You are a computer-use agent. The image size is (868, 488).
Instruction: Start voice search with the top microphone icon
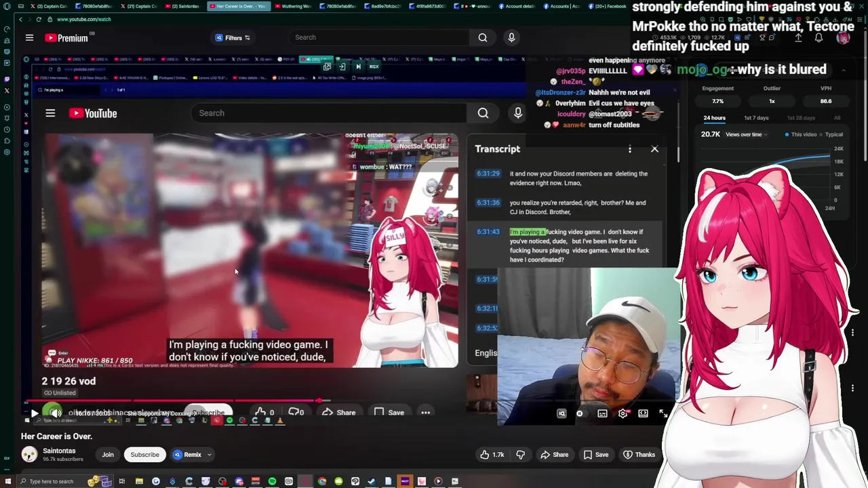(511, 37)
